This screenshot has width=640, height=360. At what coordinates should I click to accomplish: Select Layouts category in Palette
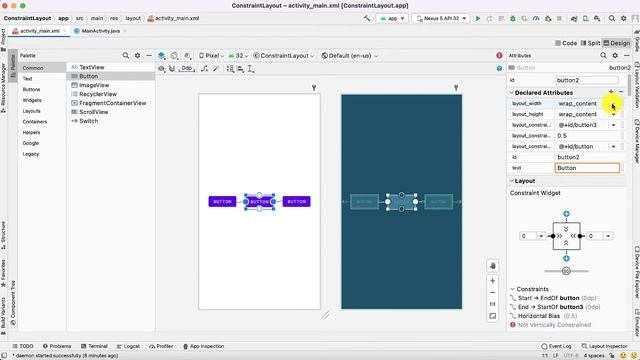31,111
